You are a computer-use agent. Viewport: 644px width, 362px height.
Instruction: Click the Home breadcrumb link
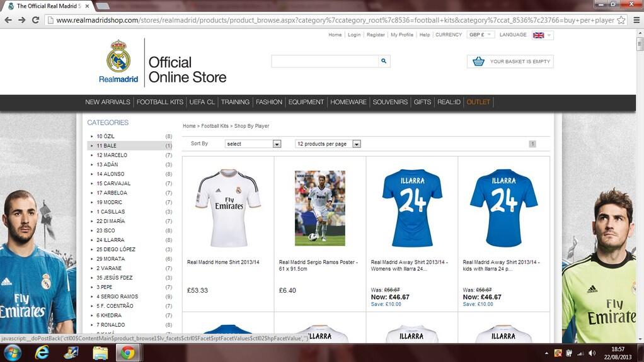pos(189,126)
